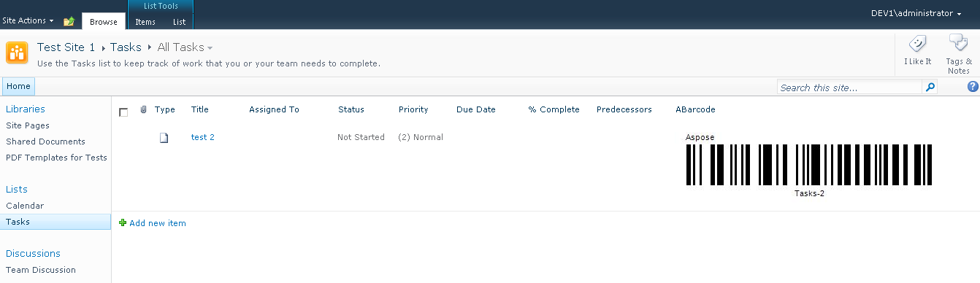This screenshot has width=980, height=283.
Task: Click the navigate up folder icon
Action: [x=69, y=21]
